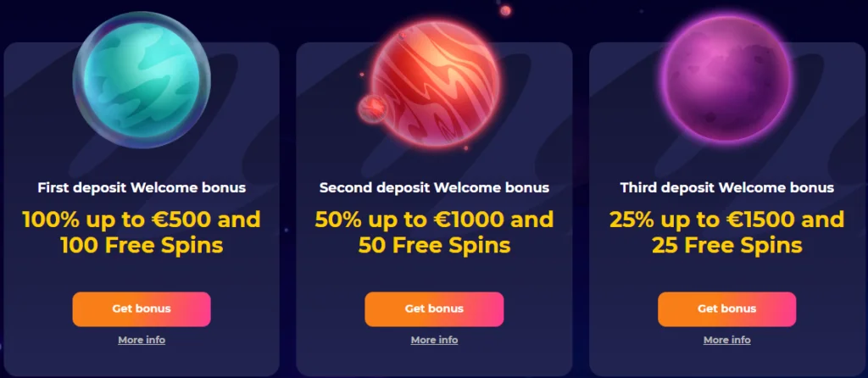
Task: Open More info for first deposit bonus
Action: (x=142, y=340)
